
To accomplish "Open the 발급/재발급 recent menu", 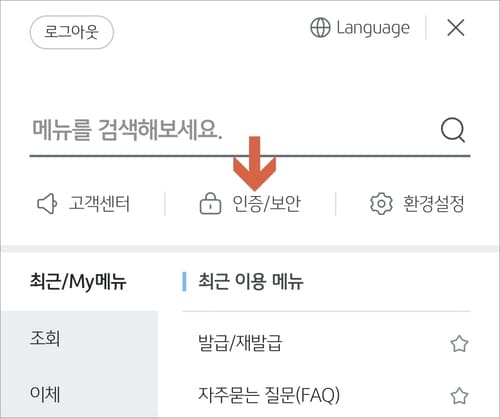I will point(240,343).
